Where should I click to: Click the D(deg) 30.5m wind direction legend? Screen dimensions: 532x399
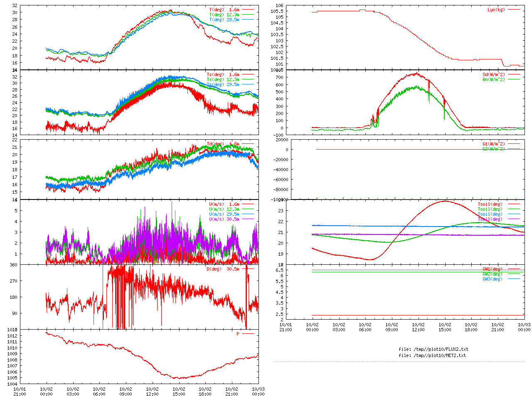(x=223, y=269)
